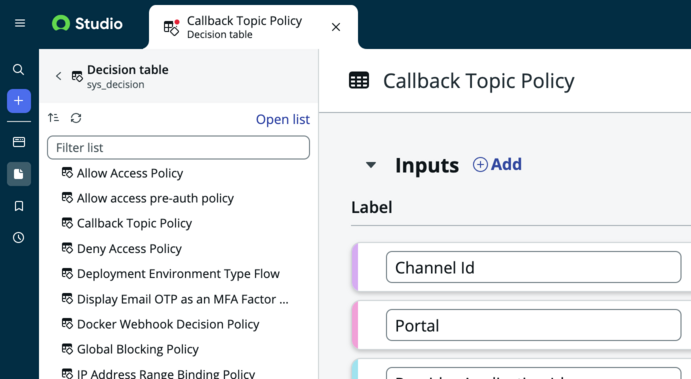Click the Inputs section heading
Viewport: 691px width, 379px height.
427,165
